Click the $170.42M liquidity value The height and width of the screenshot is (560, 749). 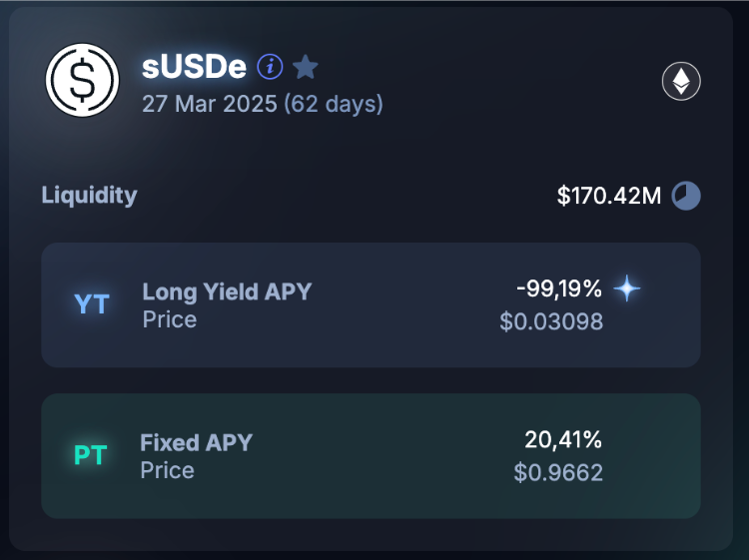pyautogui.click(x=609, y=196)
